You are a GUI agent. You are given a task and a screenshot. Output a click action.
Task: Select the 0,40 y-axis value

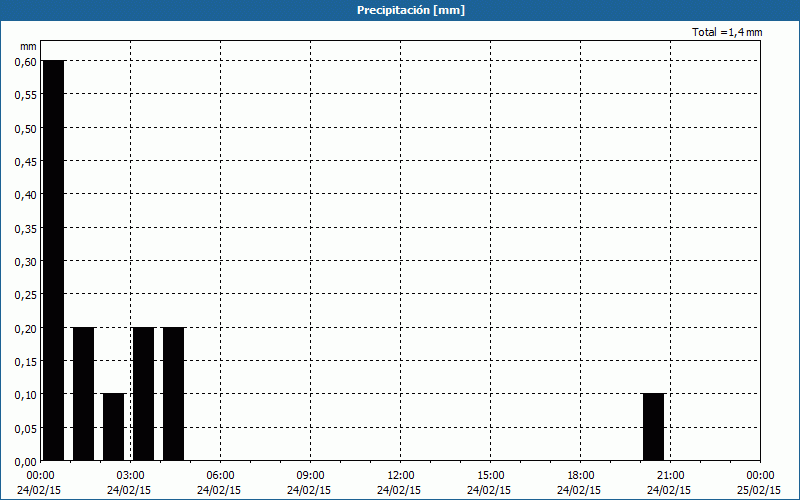pos(26,195)
